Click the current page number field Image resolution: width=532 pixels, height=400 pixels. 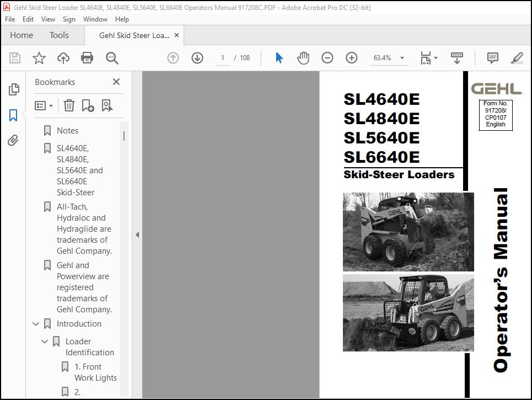223,58
